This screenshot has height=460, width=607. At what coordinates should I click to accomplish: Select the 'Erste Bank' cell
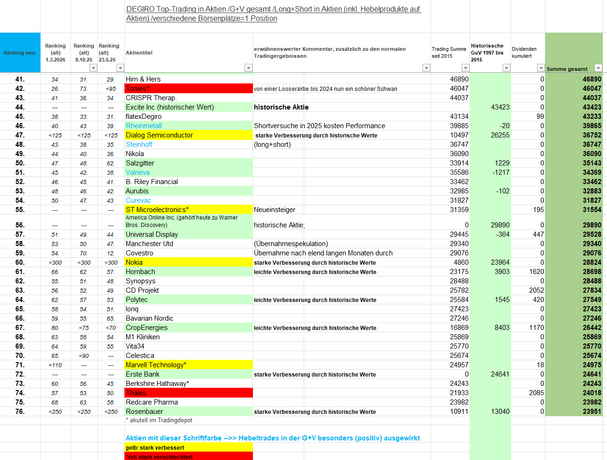[x=189, y=374]
